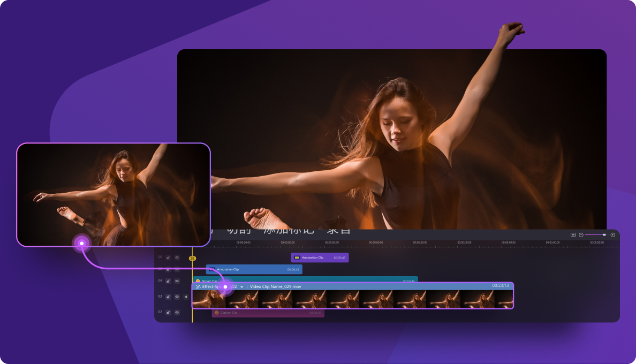This screenshot has height=364, width=636.
Task: Hide track 03 with its eye icon
Action: click(x=177, y=297)
